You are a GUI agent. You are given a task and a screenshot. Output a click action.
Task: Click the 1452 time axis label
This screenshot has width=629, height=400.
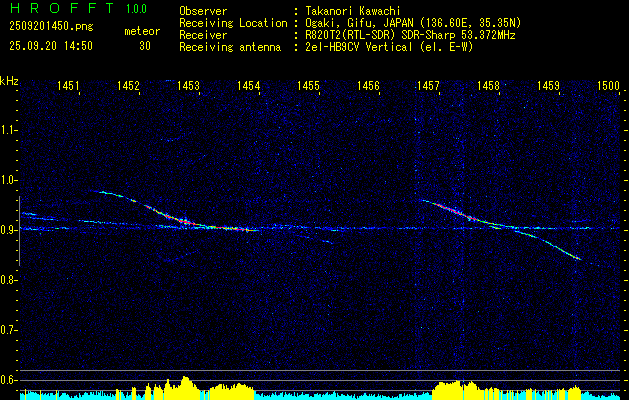128,85
